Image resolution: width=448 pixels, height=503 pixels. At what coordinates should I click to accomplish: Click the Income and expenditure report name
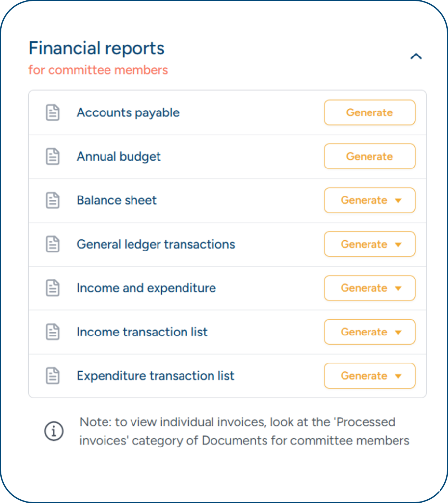coord(146,288)
